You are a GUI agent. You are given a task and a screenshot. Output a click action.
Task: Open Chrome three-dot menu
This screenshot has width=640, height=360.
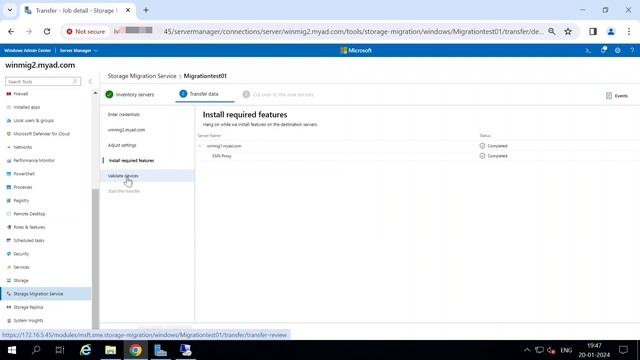tap(629, 31)
